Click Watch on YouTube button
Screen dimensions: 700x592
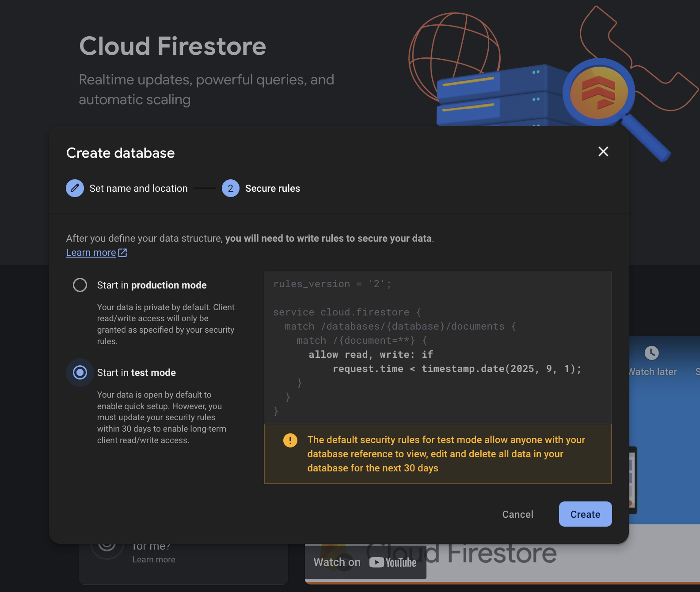[x=365, y=562]
